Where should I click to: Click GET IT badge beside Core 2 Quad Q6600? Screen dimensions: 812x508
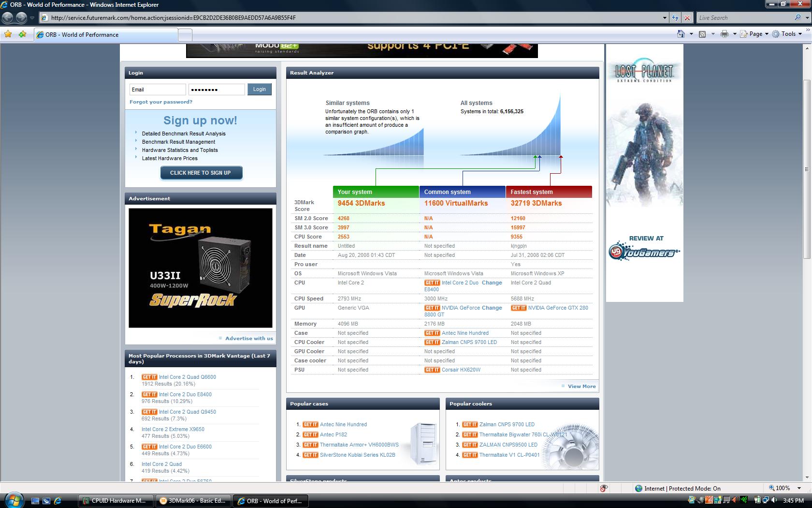[x=149, y=377]
